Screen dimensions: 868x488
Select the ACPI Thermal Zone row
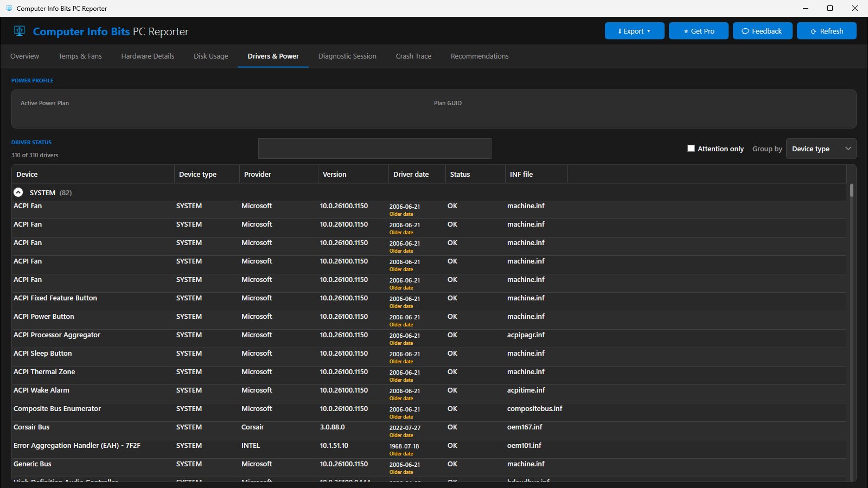click(429, 375)
